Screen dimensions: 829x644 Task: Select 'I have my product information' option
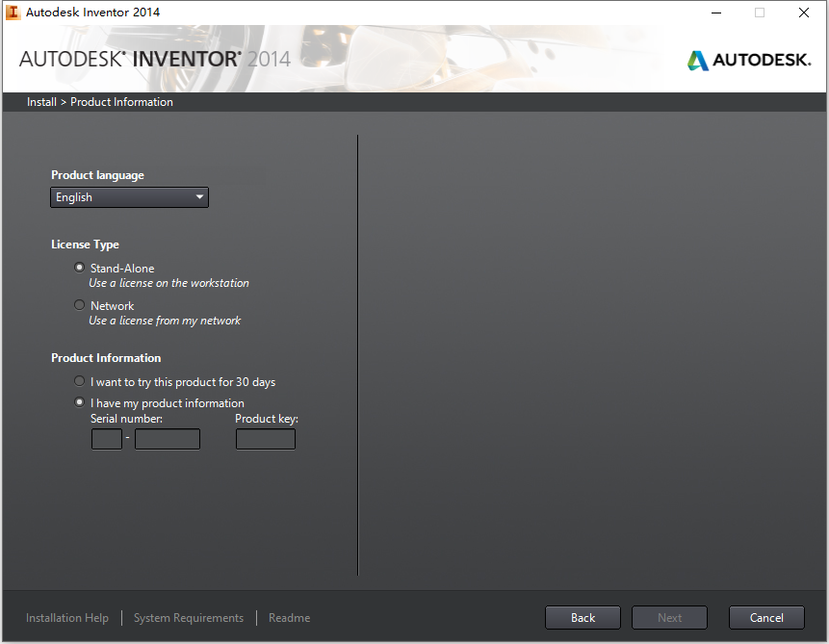tap(79, 402)
